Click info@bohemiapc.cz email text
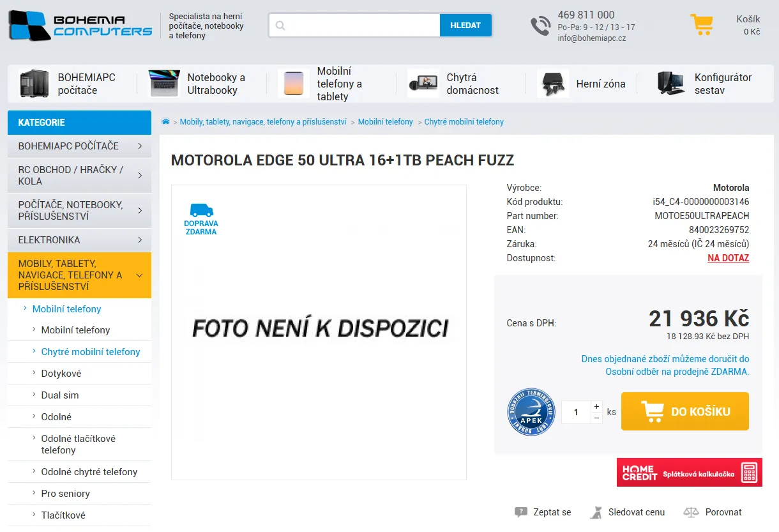Image resolution: width=779 pixels, height=532 pixels. pos(591,38)
